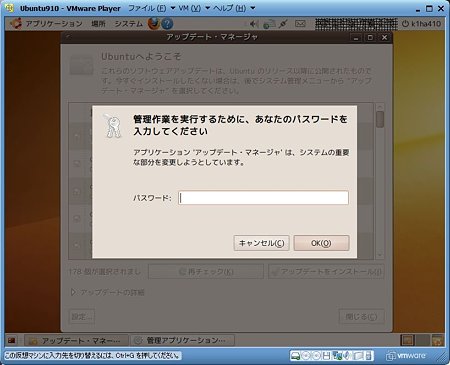450x365 pixels.
Task: Click VMware hard disk device icon
Action: point(295,356)
